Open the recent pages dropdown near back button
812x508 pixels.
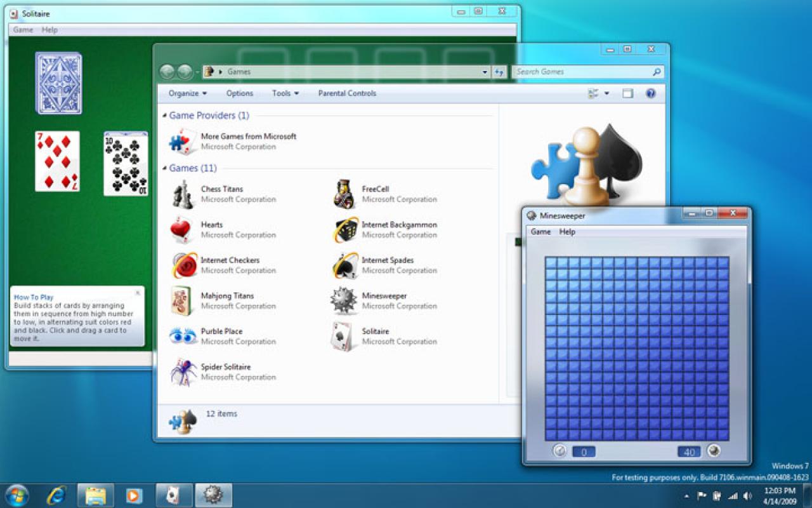[x=197, y=72]
